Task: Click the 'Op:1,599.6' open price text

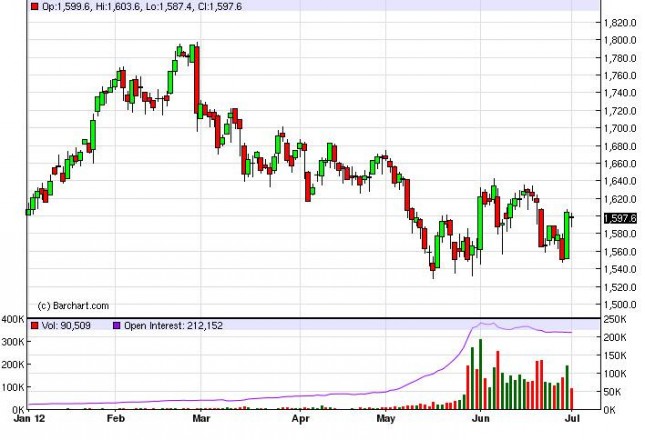Action: click(x=66, y=7)
